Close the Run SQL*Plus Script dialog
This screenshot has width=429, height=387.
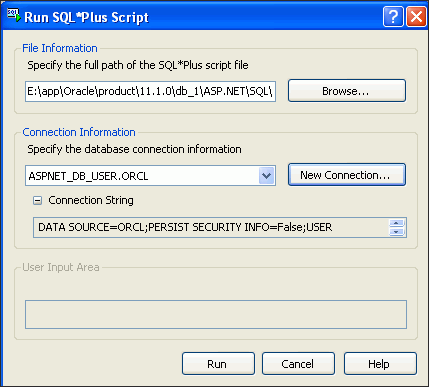coord(416,16)
